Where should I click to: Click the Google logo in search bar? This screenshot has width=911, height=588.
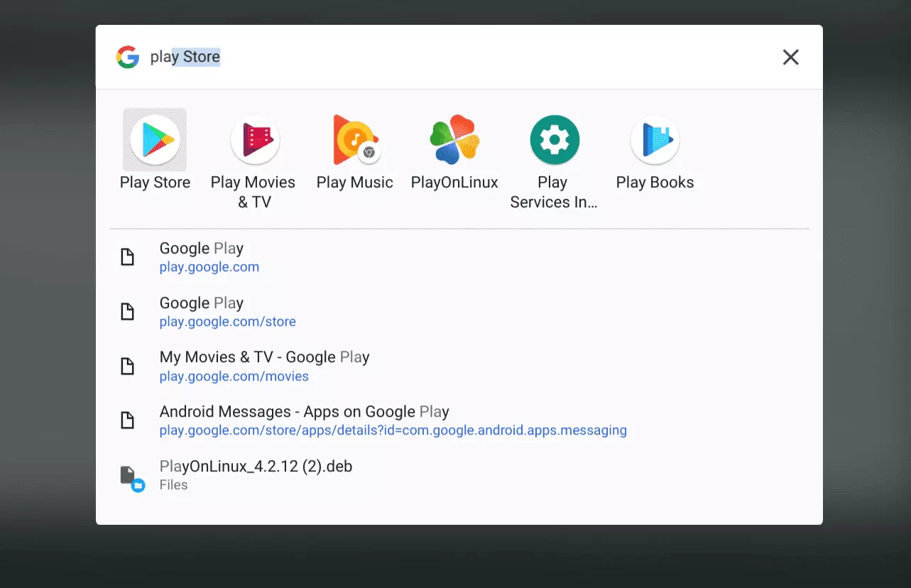[128, 57]
